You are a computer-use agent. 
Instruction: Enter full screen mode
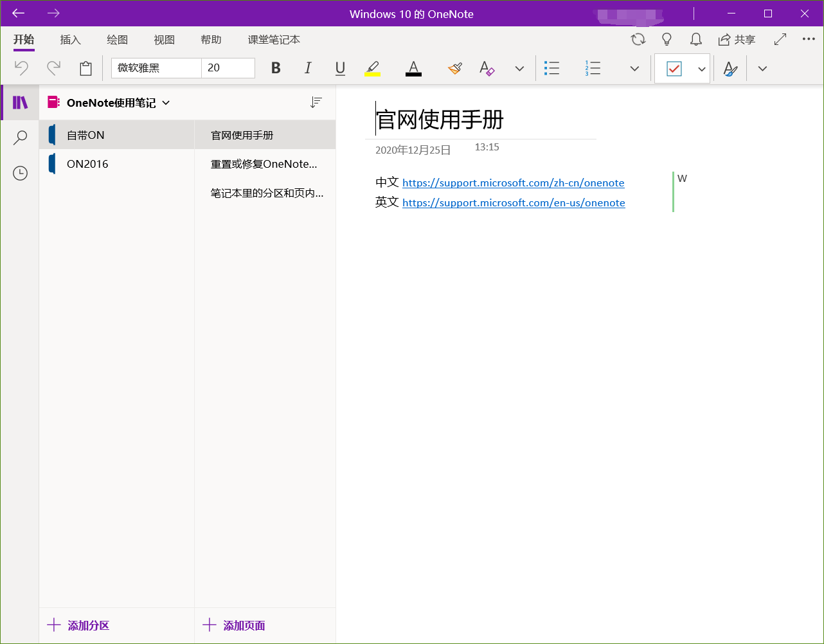pyautogui.click(x=780, y=40)
